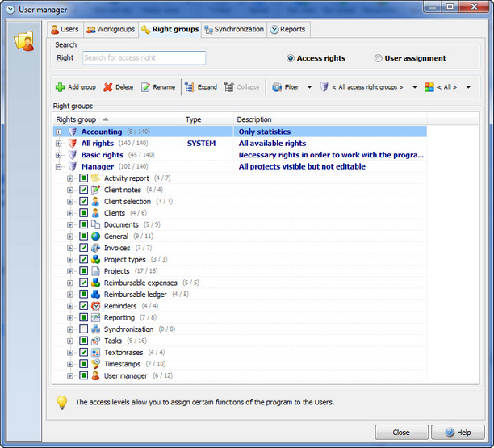
Task: Click the Help button
Action: tap(458, 433)
